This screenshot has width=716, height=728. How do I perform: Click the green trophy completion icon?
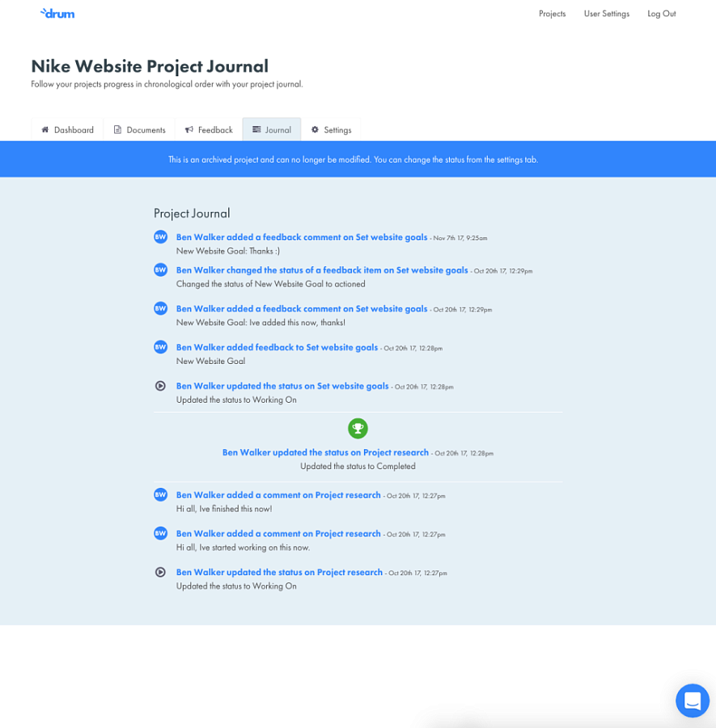[358, 428]
